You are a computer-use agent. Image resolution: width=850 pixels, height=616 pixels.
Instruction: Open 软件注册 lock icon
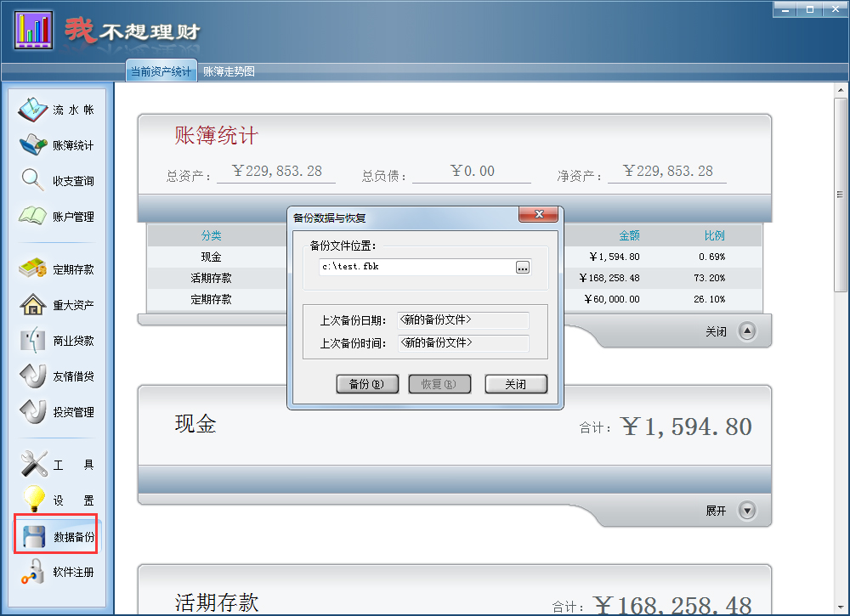point(32,572)
